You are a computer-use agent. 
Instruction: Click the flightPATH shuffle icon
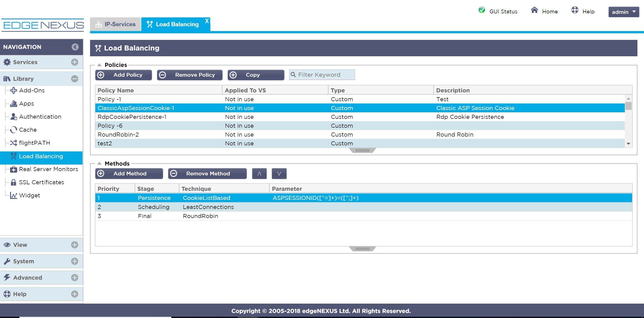coord(13,143)
